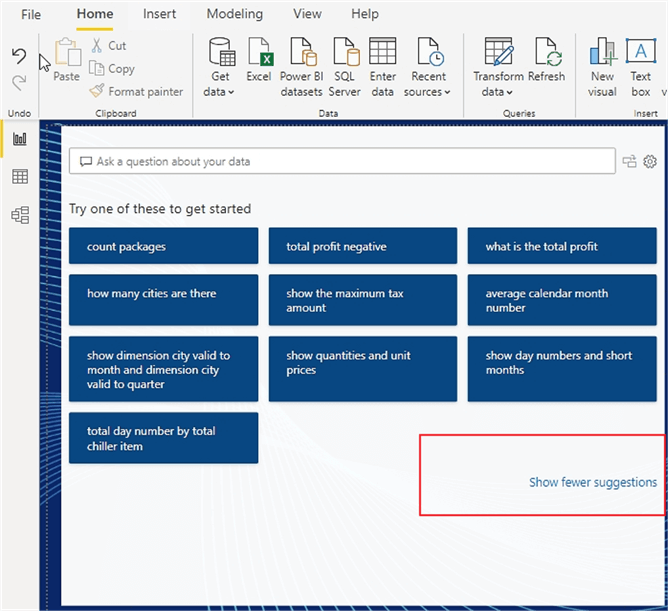Open the Enter data table dialog
This screenshot has height=611, width=668.
point(383,67)
